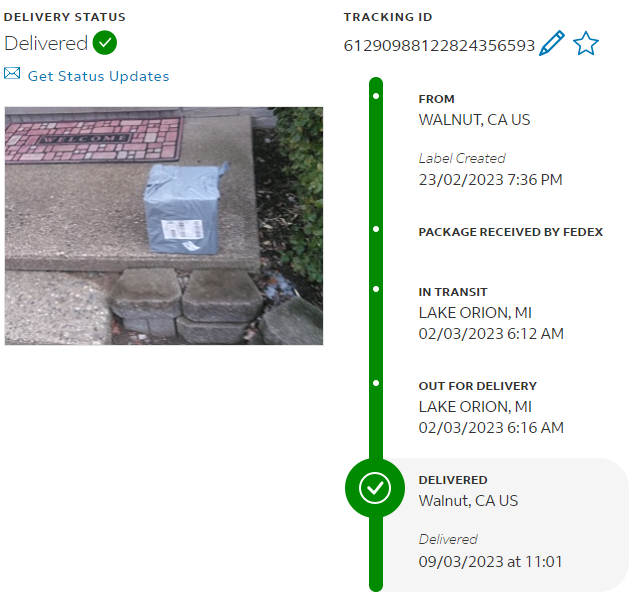This screenshot has width=636, height=605.
Task: Open the Get Status Updates link
Action: coord(98,76)
